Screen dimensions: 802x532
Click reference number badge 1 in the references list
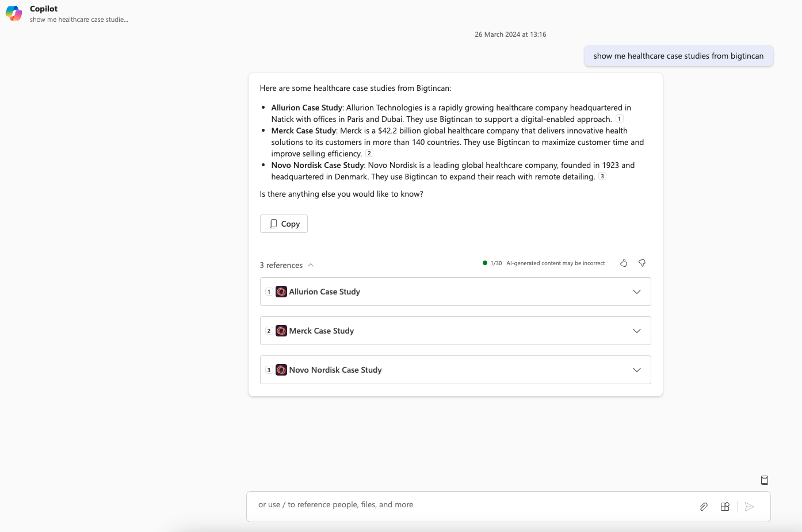269,292
